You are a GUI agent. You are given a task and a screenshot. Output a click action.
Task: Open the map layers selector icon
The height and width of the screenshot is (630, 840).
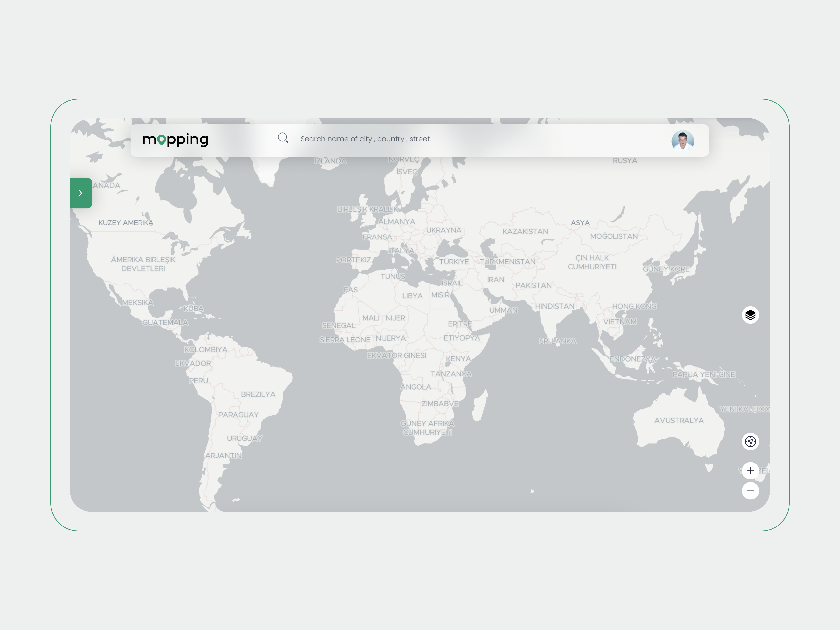click(750, 314)
